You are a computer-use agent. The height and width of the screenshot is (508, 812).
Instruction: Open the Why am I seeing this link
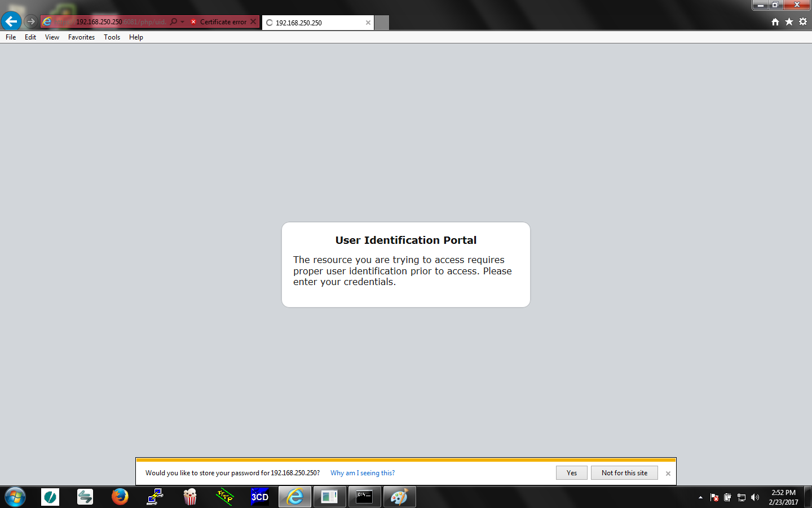pos(363,473)
